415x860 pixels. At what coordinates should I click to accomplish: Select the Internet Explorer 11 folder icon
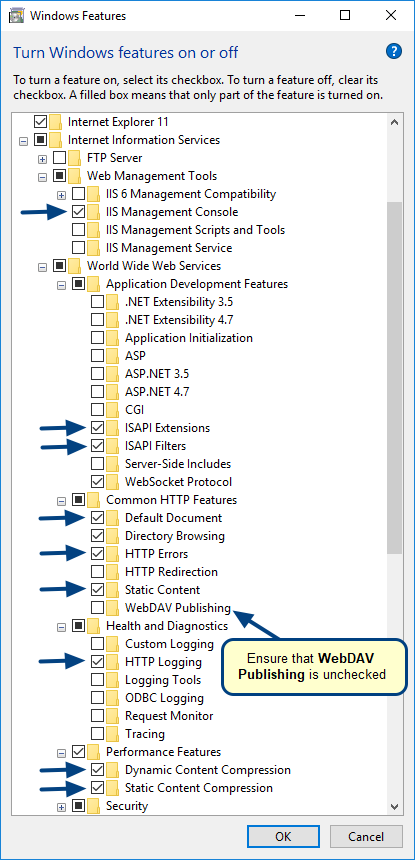(x=55, y=121)
